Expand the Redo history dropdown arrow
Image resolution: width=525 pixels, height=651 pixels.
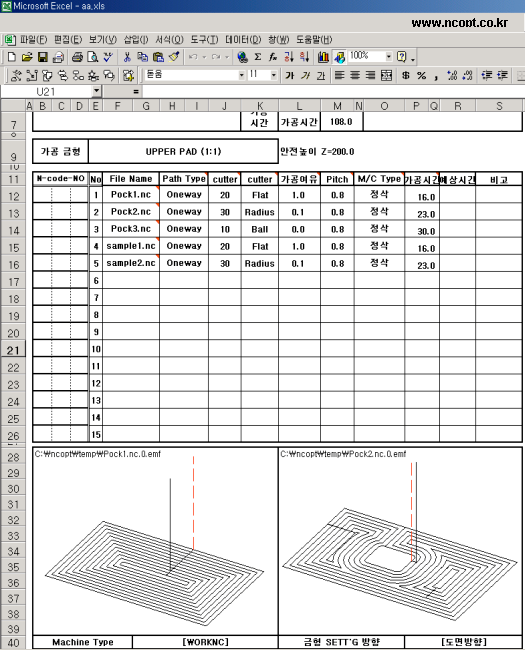(227, 57)
